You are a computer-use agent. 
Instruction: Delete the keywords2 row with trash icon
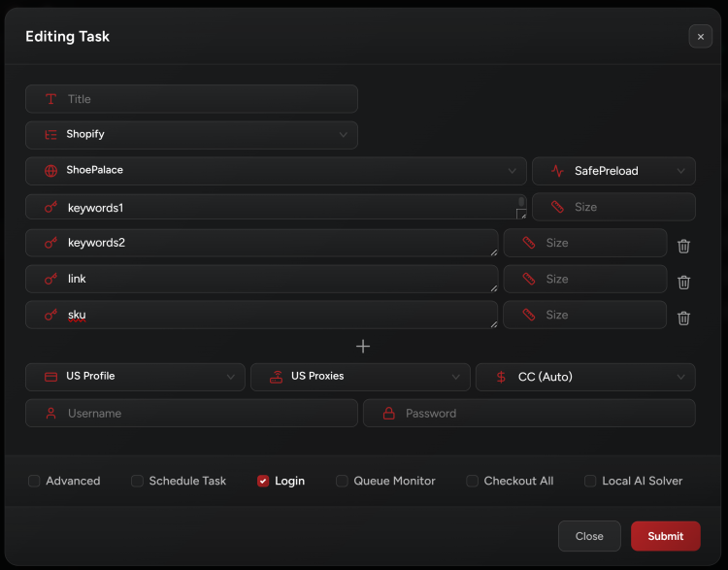click(683, 246)
